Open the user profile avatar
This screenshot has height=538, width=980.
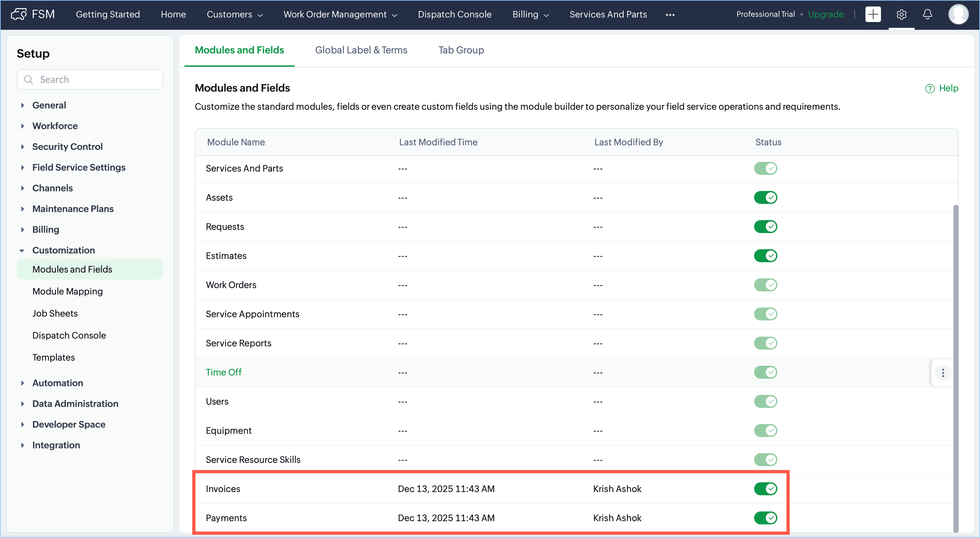pyautogui.click(x=958, y=15)
